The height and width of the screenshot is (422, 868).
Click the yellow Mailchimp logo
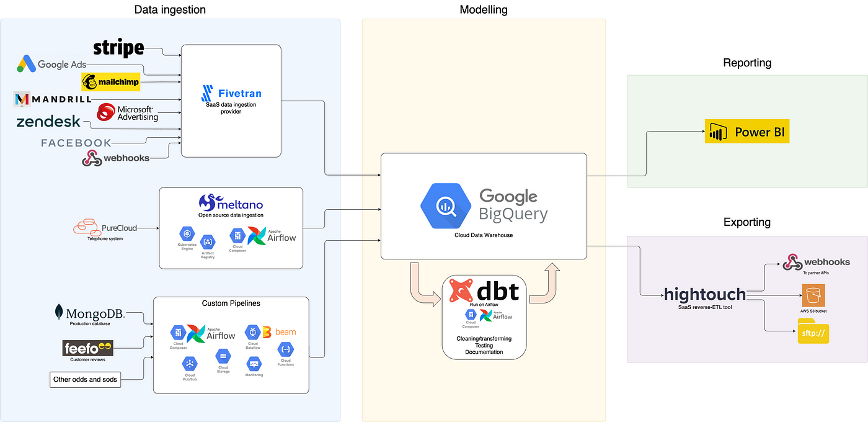click(110, 82)
